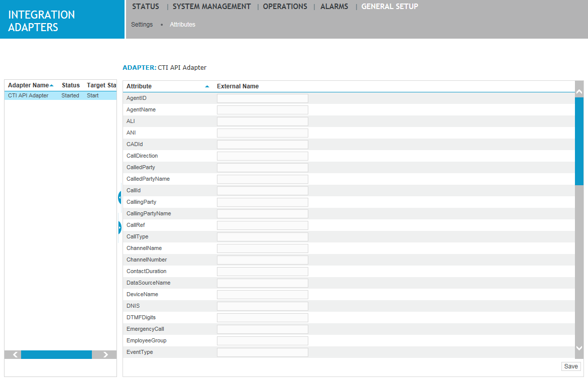588x381 pixels.
Task: Click the External Name field for DNIS
Action: pyautogui.click(x=262, y=306)
